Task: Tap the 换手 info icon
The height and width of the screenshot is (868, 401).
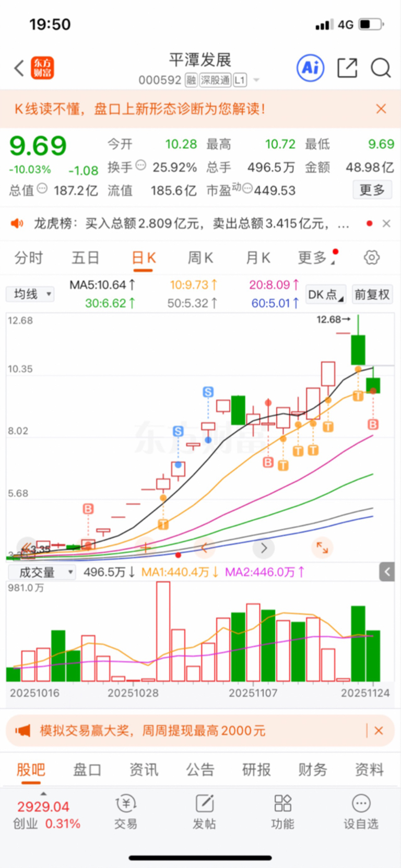Action: (141, 165)
